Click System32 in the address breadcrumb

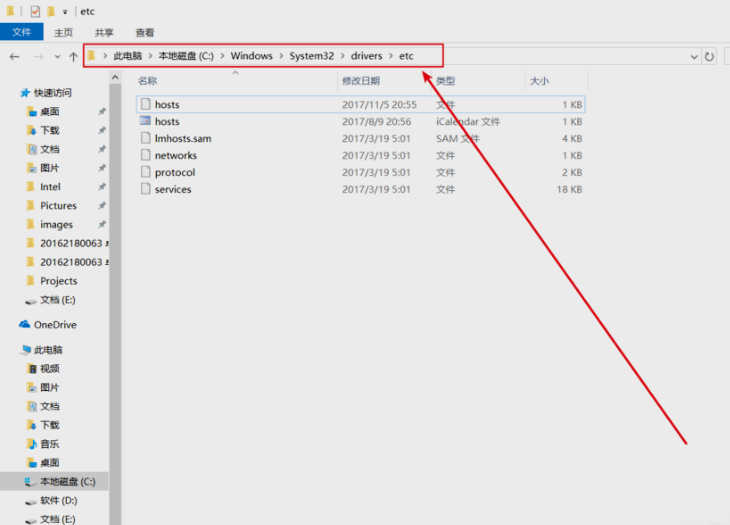[311, 56]
